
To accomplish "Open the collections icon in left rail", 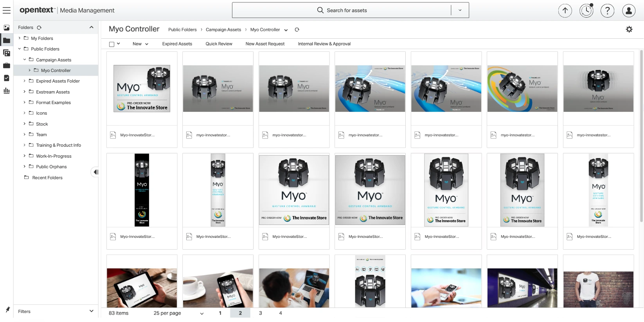I will pyautogui.click(x=7, y=53).
